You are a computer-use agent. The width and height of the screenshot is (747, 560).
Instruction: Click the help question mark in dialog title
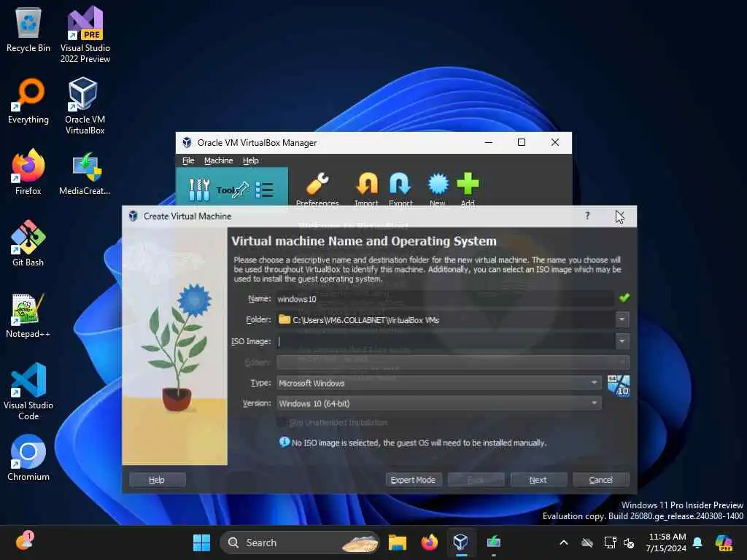coord(587,216)
